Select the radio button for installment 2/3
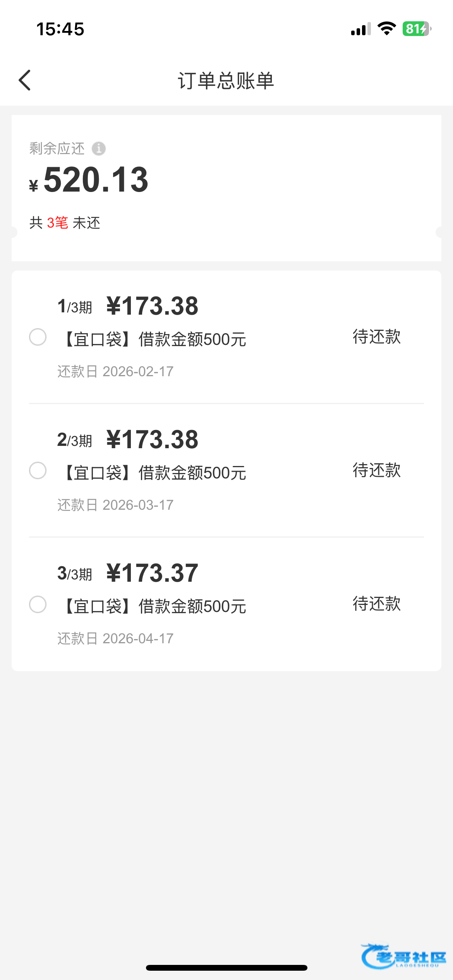The height and width of the screenshot is (980, 453). (x=38, y=470)
